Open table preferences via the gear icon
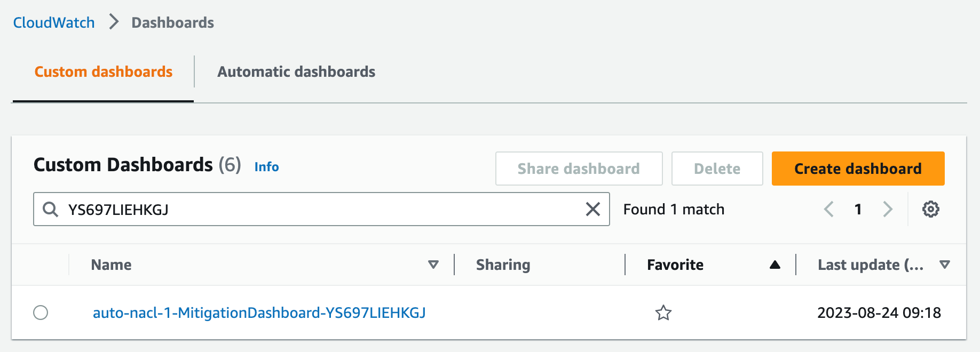980x352 pixels. tap(930, 209)
